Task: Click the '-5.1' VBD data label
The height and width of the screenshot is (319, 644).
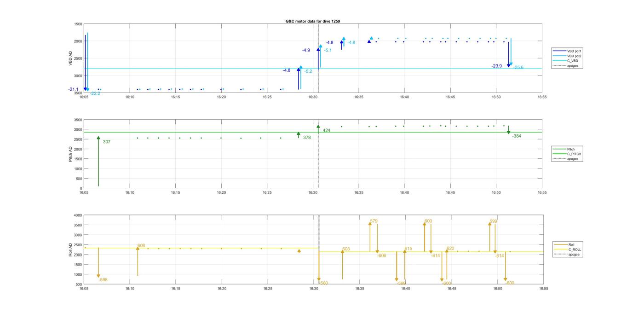Action: coord(328,50)
